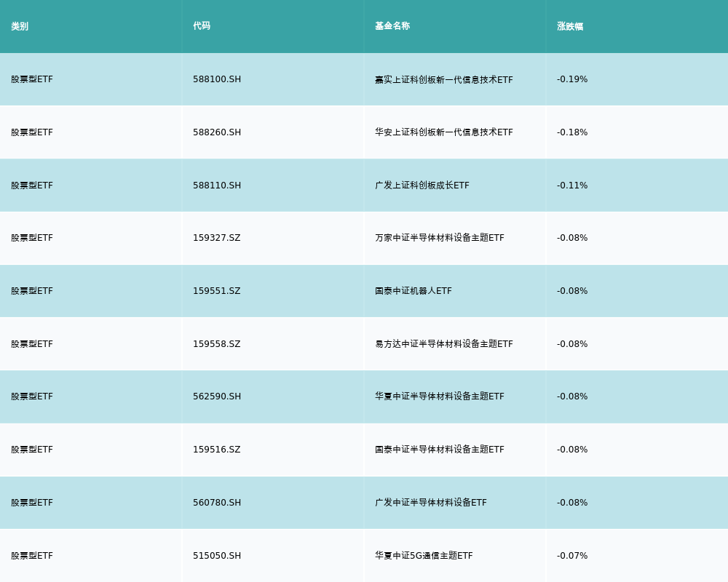Click the -0.19% change value
This screenshot has width=728, height=582.
[x=572, y=79]
